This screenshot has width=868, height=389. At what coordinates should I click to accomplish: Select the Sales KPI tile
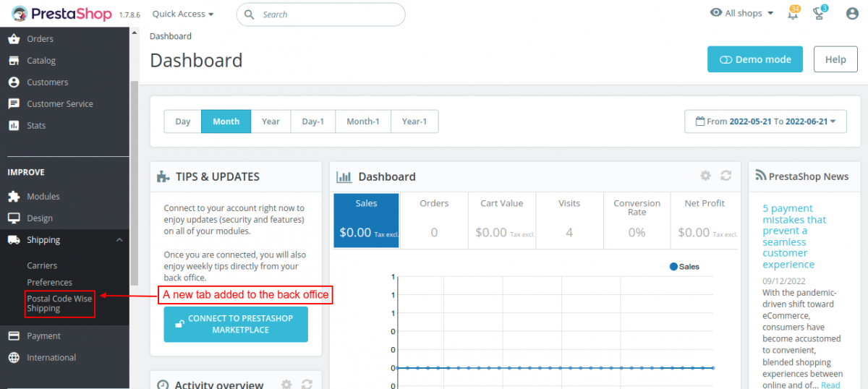[x=367, y=221]
